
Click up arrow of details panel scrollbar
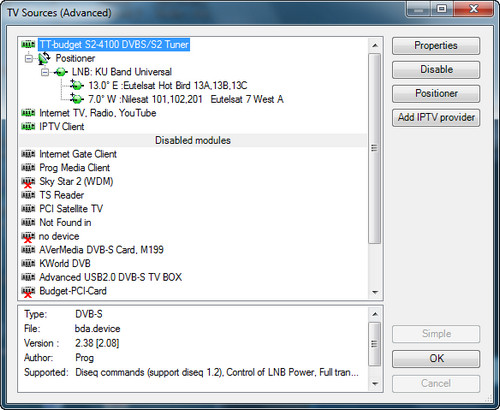tap(375, 314)
